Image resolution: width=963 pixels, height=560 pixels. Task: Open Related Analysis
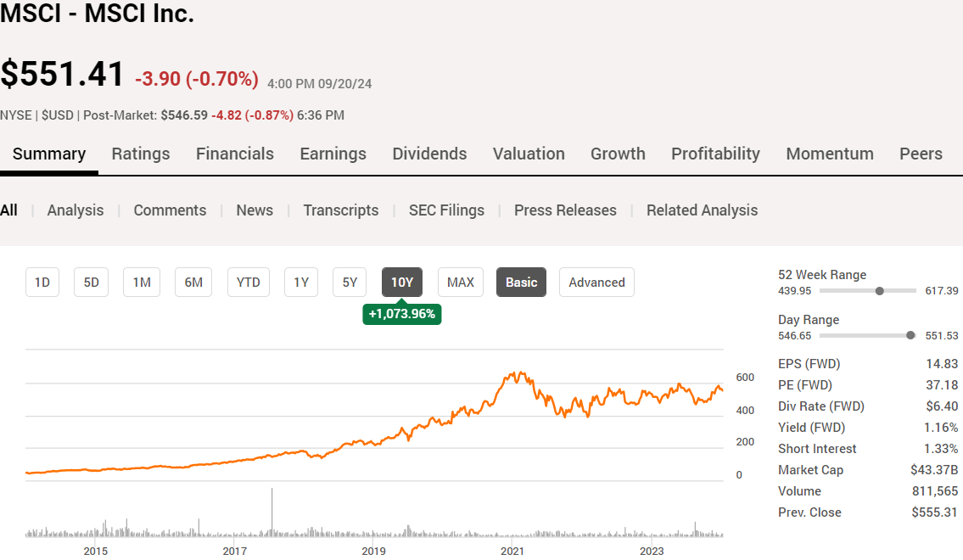pyautogui.click(x=702, y=210)
